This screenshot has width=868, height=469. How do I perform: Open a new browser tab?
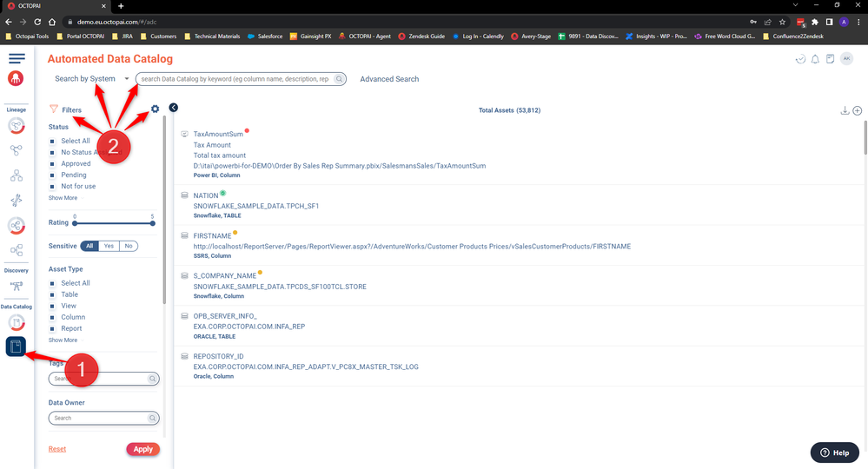coord(121,5)
